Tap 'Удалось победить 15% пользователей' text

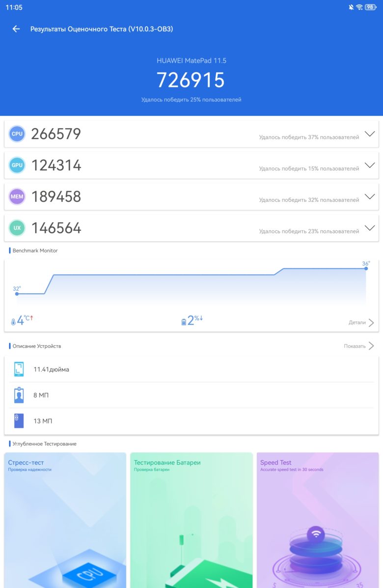[309, 169]
